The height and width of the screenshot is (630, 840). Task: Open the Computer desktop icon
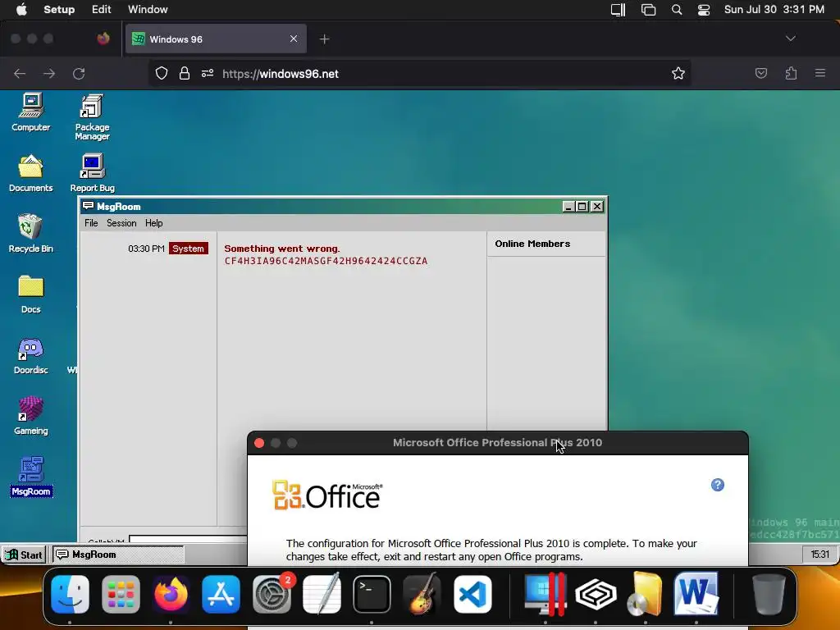pos(31,112)
